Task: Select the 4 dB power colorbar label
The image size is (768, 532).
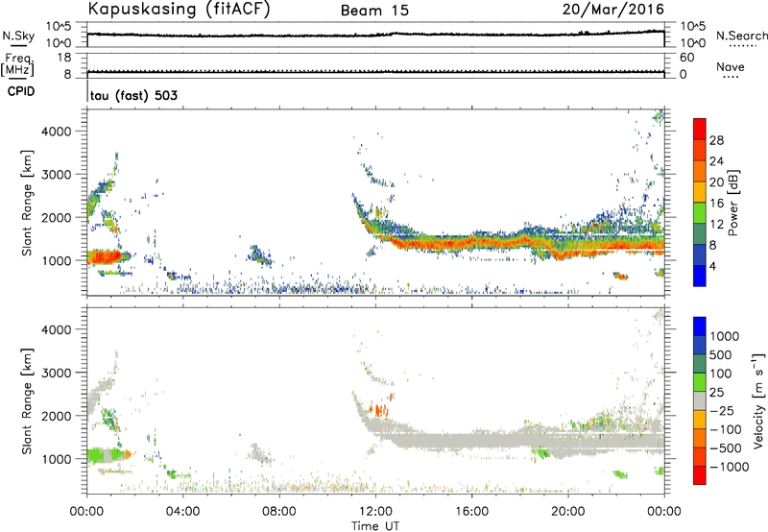Action: [712, 266]
